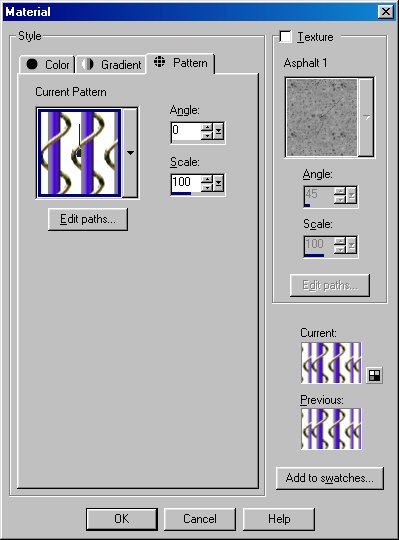
Task: Decrease pattern Scale with down arrow
Action: click(x=207, y=187)
